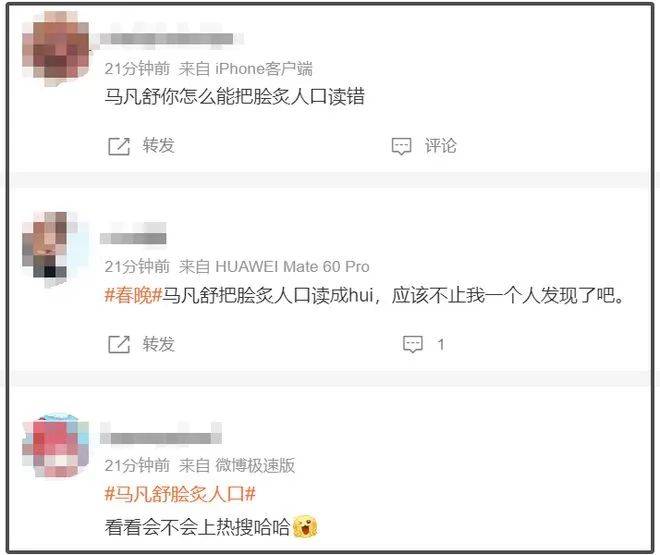
Task: Open the first poster's pixelated avatar
Action: pos(55,46)
